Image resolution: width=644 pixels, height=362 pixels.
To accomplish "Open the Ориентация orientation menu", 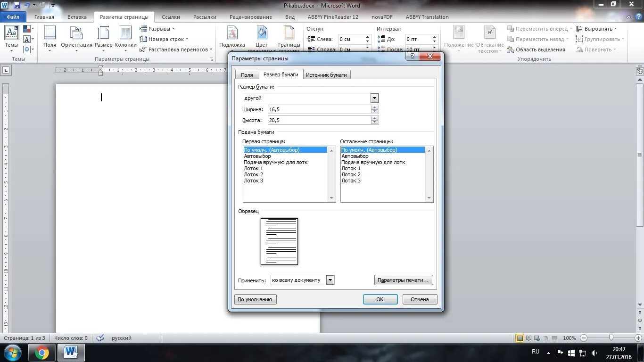I will click(x=76, y=39).
